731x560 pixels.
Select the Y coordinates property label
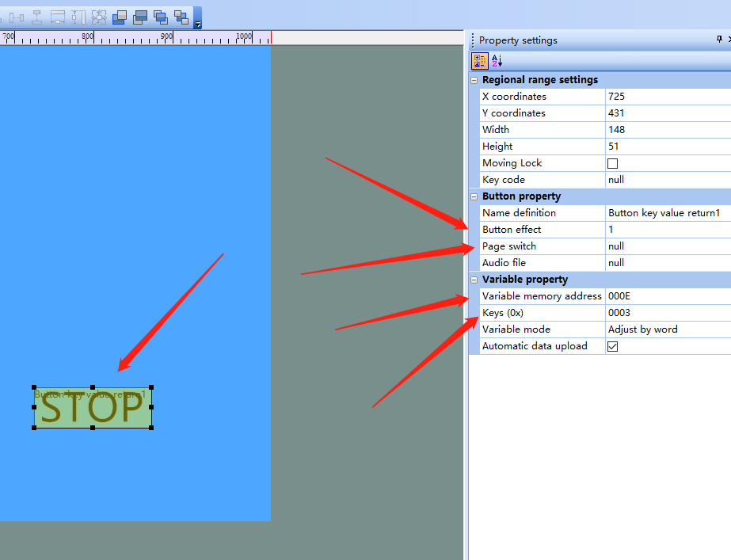click(x=514, y=113)
